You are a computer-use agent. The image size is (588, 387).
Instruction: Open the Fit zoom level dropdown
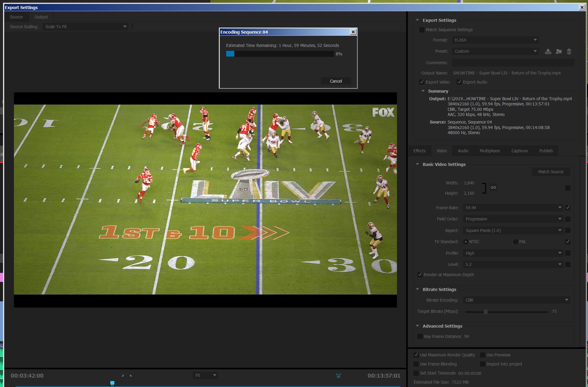(x=205, y=375)
